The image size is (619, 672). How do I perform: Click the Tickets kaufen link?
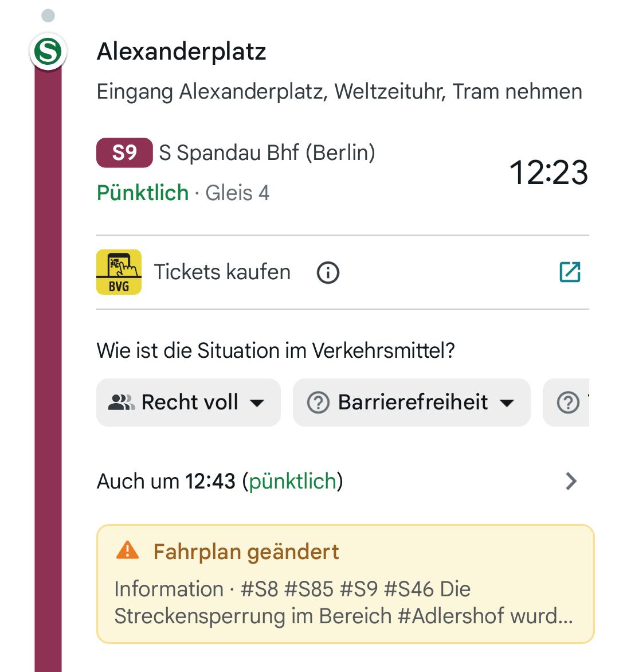click(222, 272)
